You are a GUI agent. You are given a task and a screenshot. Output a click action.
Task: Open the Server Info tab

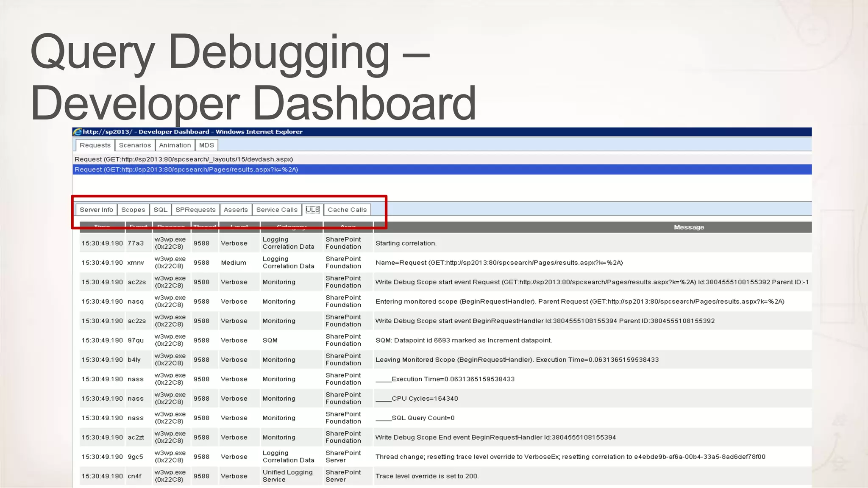coord(96,210)
